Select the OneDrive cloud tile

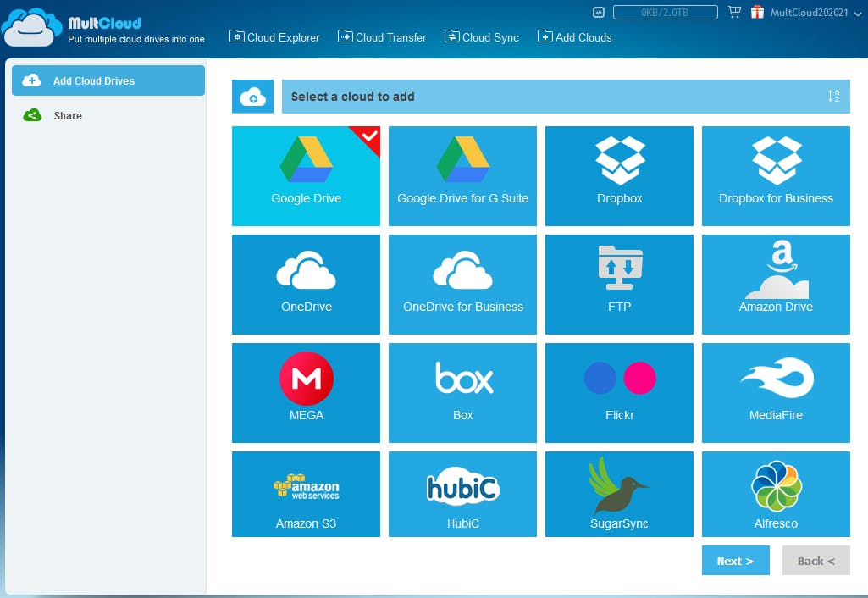[x=306, y=285]
